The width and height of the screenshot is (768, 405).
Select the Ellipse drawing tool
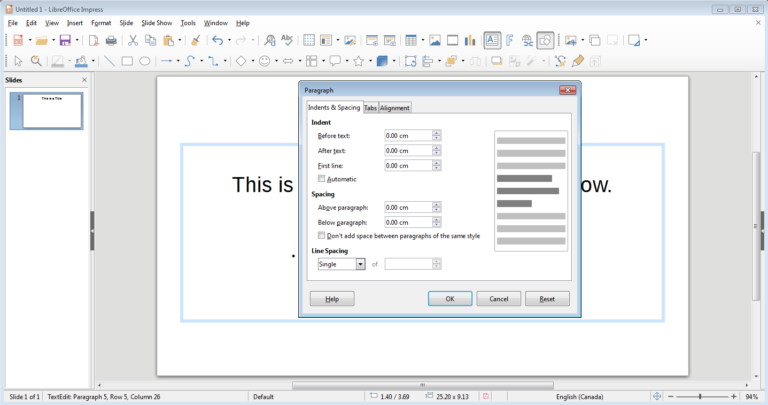pos(145,61)
